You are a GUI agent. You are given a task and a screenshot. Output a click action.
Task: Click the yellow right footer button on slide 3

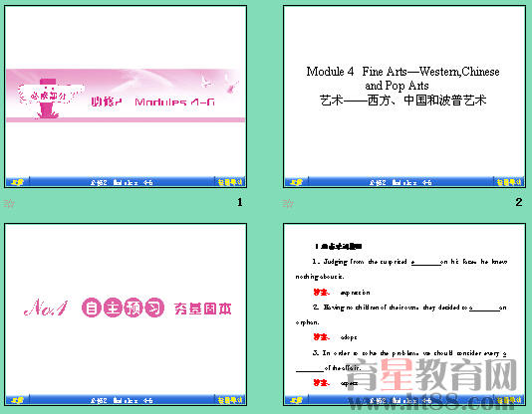(x=230, y=400)
